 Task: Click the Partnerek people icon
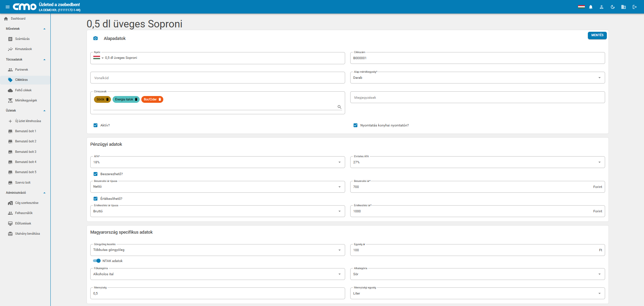(x=10, y=70)
